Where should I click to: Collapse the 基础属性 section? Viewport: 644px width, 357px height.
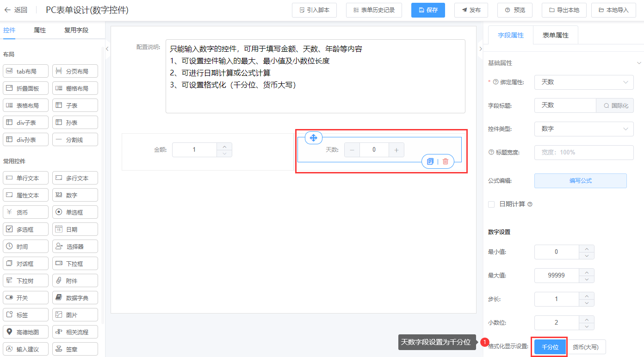coord(639,63)
